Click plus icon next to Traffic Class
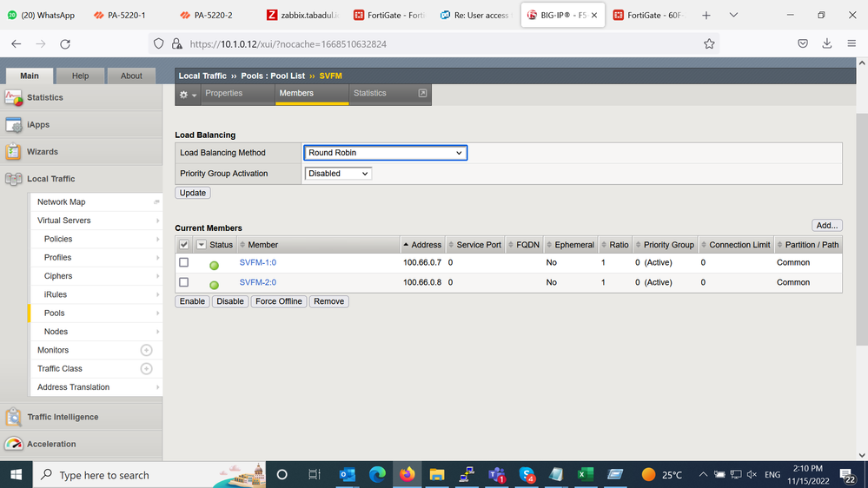Screen dimensions: 868x488 (x=146, y=368)
